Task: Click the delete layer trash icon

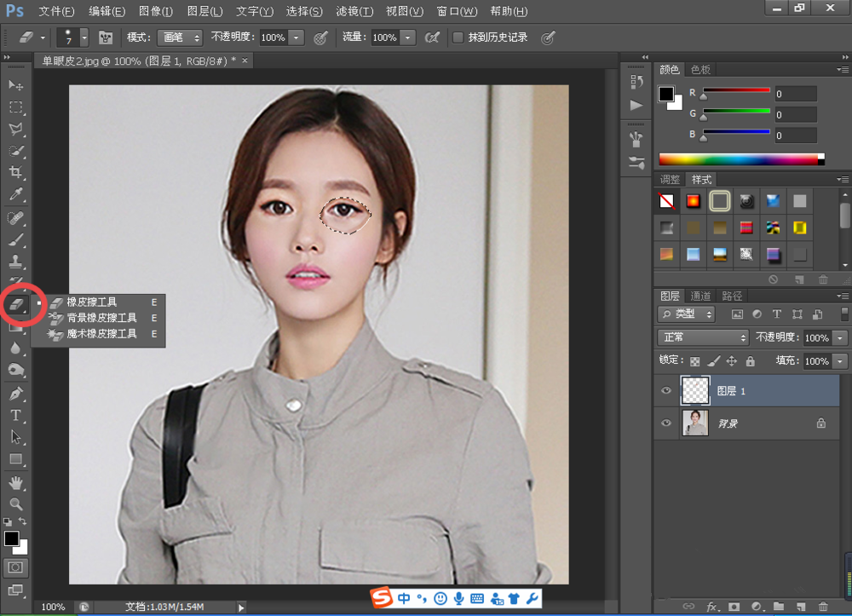Action: [822, 607]
